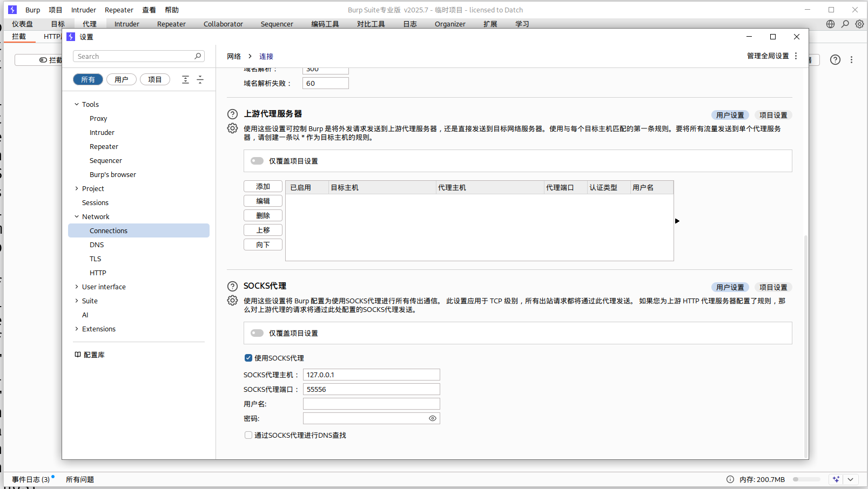Open gear options for SOCKS代理 section
868x489 pixels.
232,301
